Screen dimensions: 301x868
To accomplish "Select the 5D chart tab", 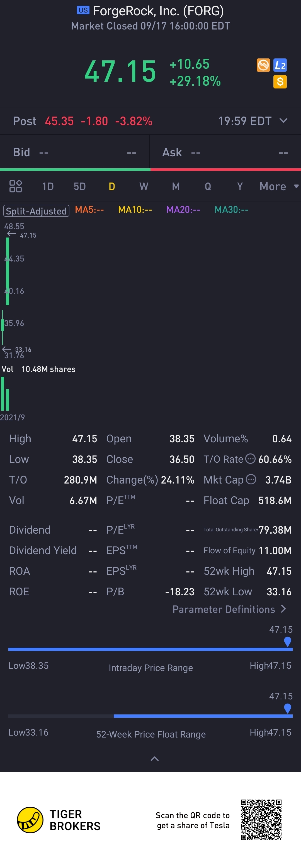I will [80, 186].
